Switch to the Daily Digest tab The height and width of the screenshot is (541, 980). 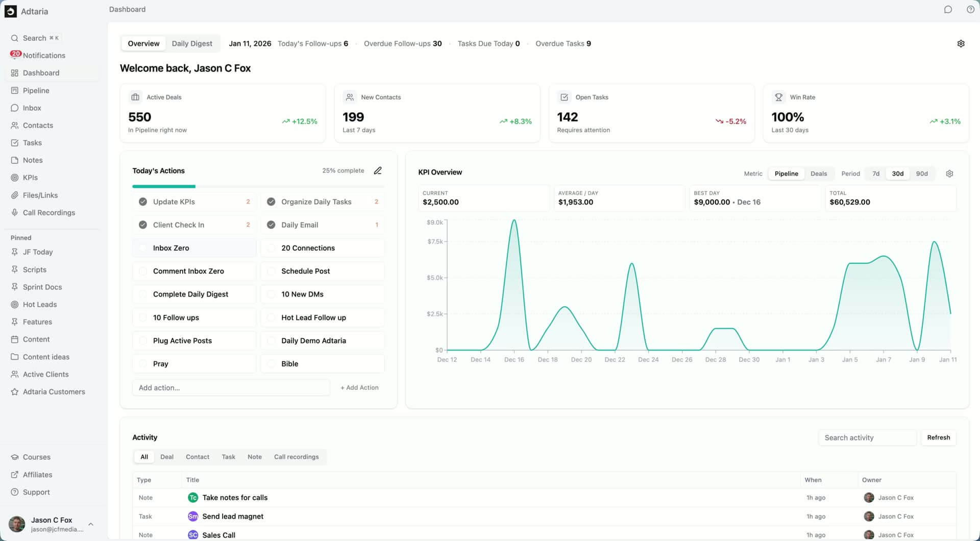point(192,43)
